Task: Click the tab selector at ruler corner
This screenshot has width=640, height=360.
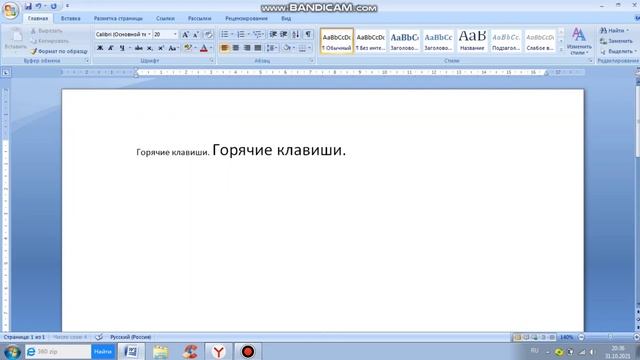Action: click(x=6, y=73)
